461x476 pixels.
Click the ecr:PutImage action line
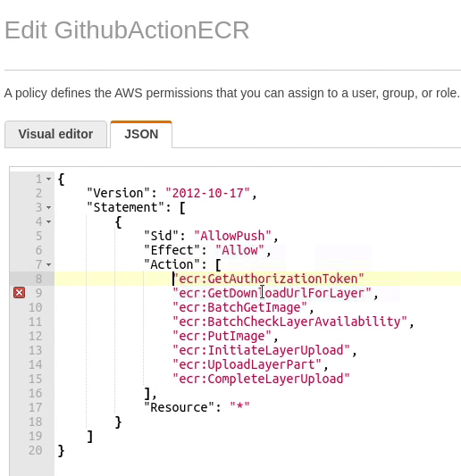click(222, 336)
